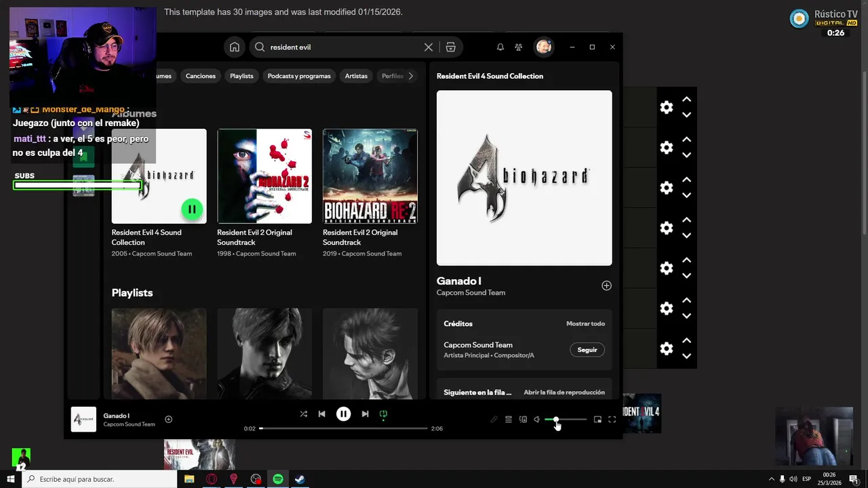The height and width of the screenshot is (488, 868).
Task: Switch player to full screen
Action: tap(612, 420)
